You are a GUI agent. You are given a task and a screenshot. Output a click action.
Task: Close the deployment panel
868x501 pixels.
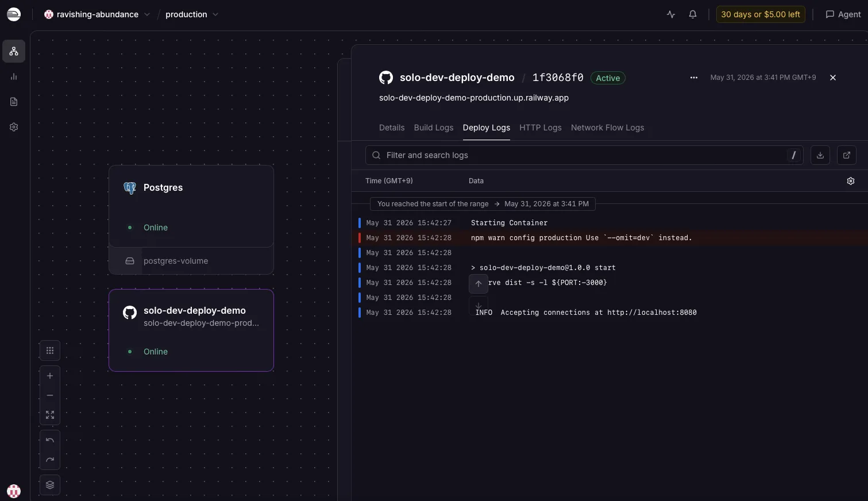pyautogui.click(x=833, y=78)
